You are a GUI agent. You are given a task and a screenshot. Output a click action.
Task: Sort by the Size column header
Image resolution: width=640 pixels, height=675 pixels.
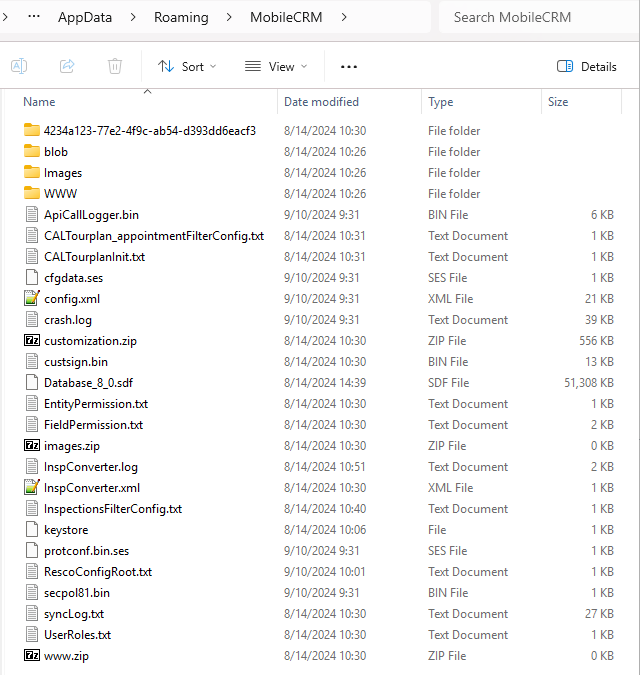click(x=558, y=102)
